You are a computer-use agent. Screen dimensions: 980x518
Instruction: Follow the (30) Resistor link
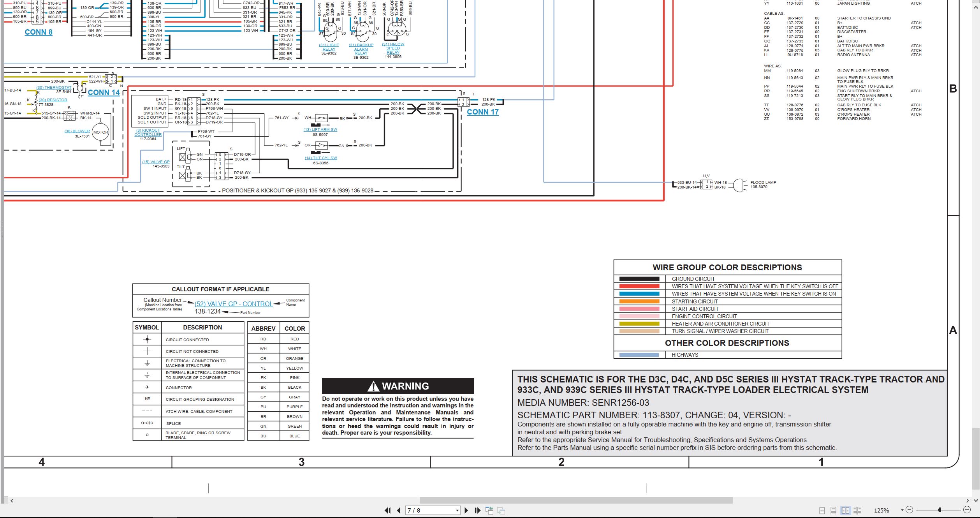pyautogui.click(x=53, y=100)
